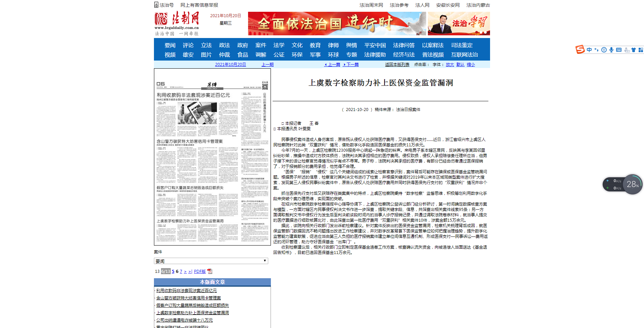Open the 法律援助 navigation item

(375, 54)
